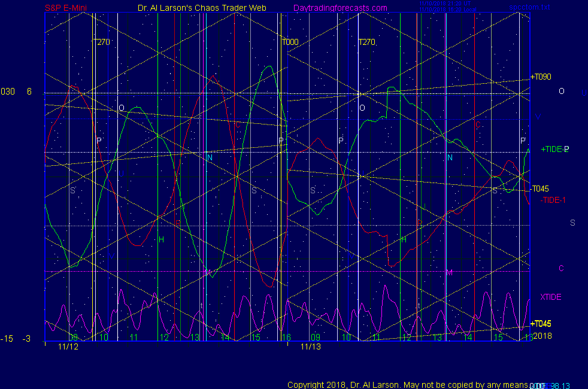Click the "spcctom.txt" file name label

(x=529, y=7)
